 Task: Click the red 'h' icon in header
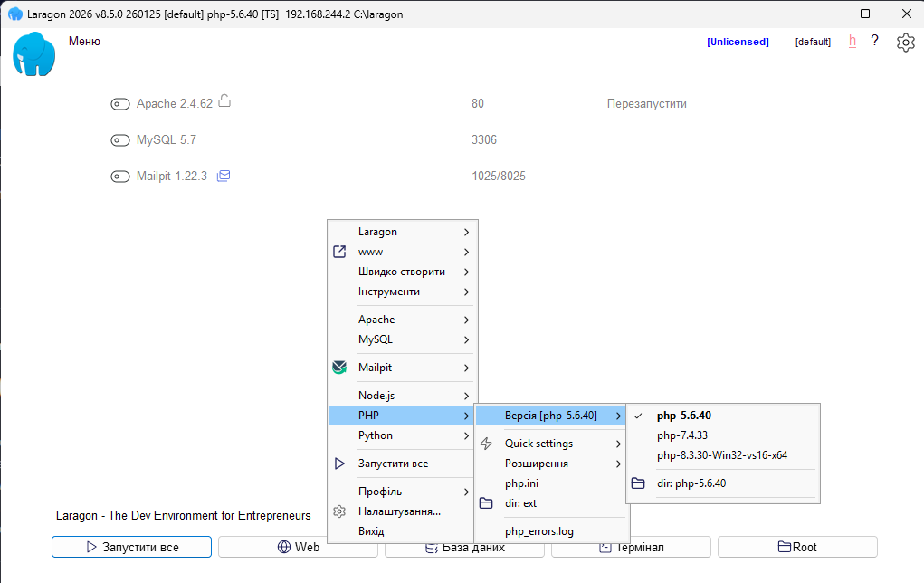[853, 41]
